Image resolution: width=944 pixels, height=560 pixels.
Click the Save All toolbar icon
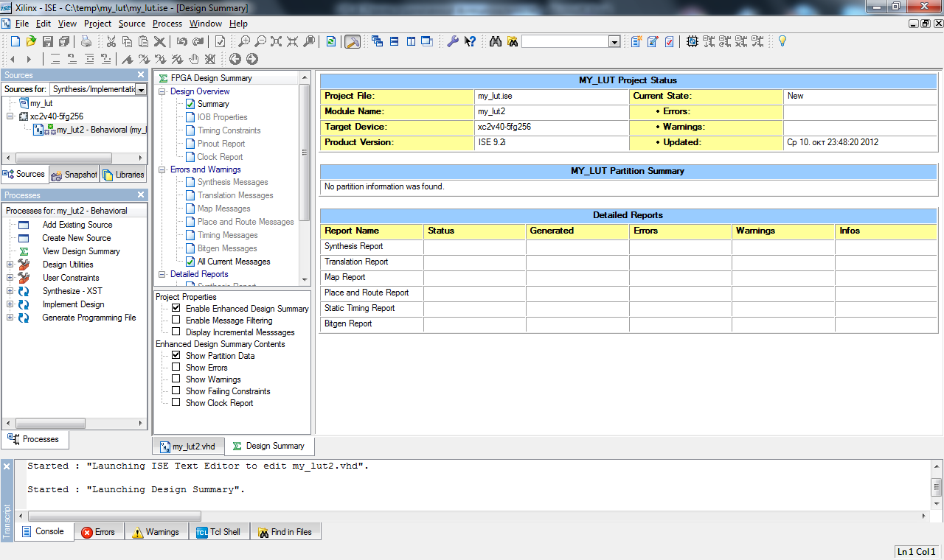63,42
